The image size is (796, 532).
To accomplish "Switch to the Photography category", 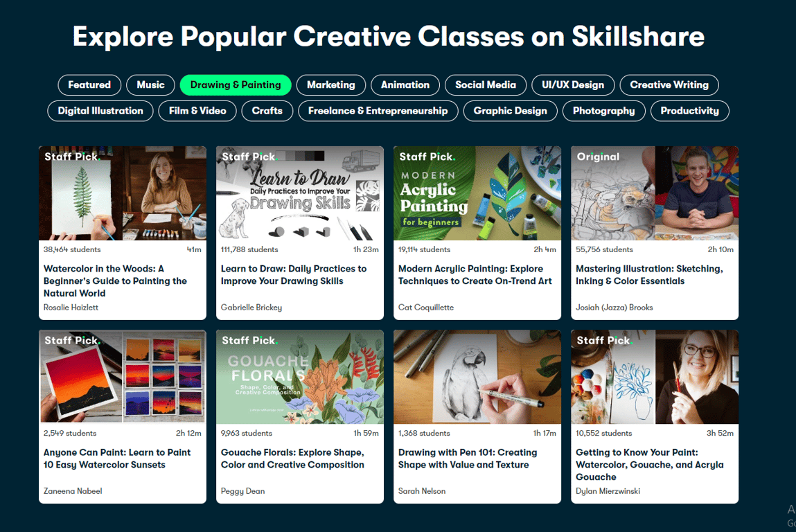I will [603, 111].
